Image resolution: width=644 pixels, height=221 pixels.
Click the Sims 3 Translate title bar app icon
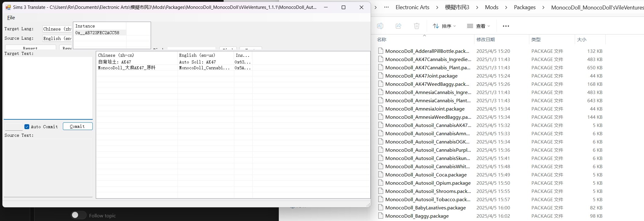(x=8, y=7)
